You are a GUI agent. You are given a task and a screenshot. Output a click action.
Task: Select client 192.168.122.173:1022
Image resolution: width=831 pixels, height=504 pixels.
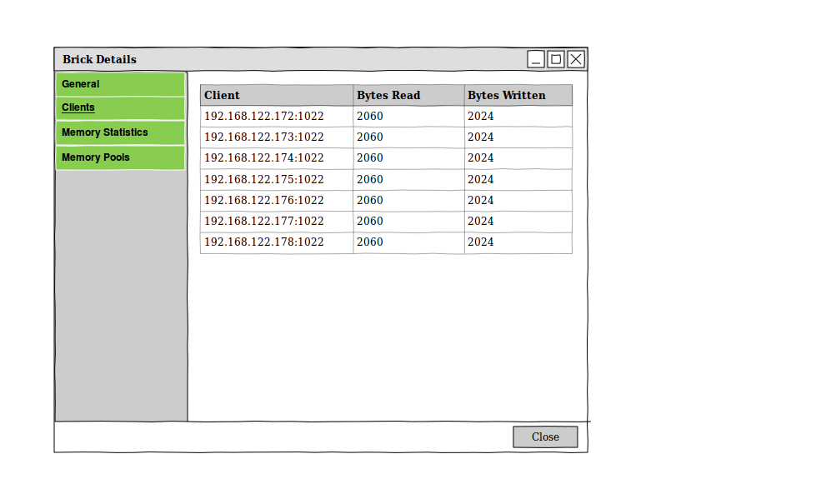(264, 137)
